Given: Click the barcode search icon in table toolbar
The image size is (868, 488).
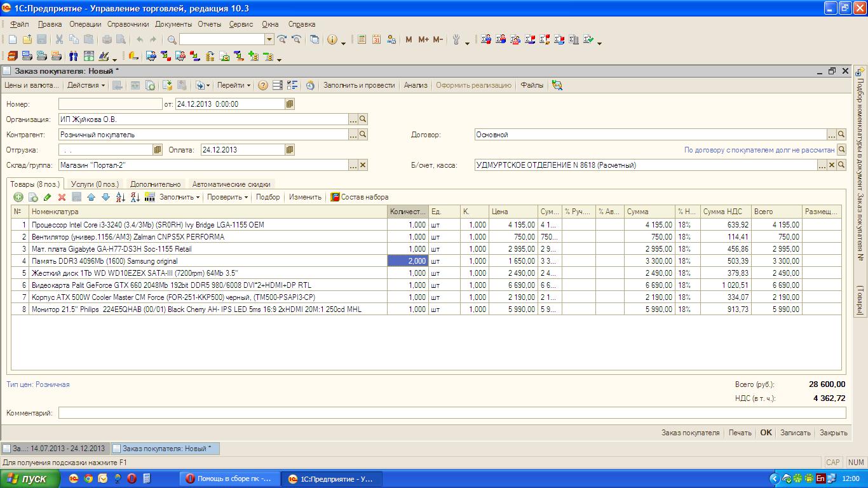Looking at the screenshot, I should (150, 198).
